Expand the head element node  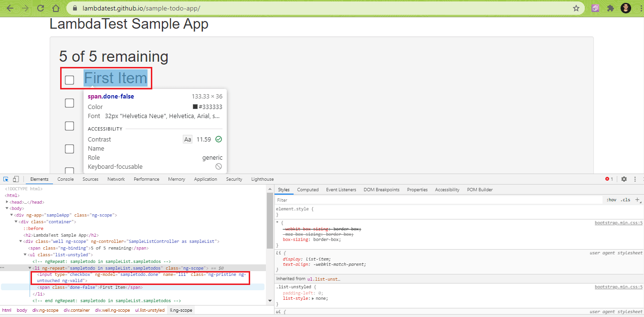pyautogui.click(x=7, y=202)
